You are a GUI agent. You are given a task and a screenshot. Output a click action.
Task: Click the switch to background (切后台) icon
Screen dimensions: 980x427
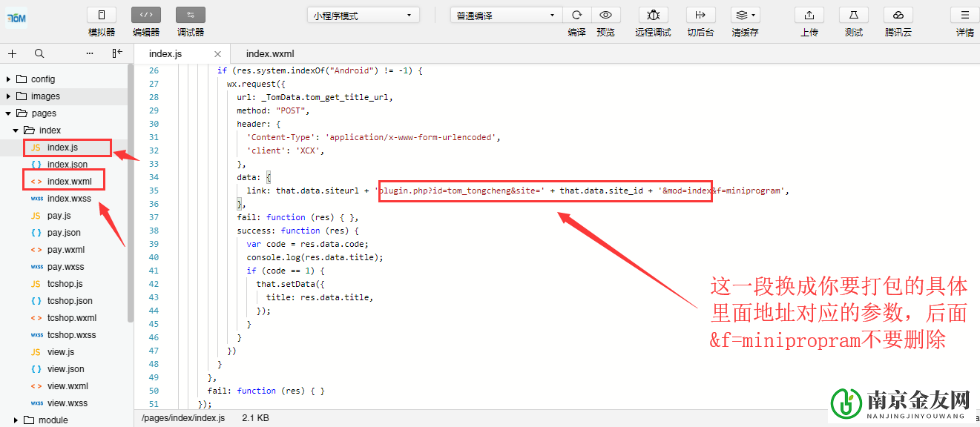[700, 16]
